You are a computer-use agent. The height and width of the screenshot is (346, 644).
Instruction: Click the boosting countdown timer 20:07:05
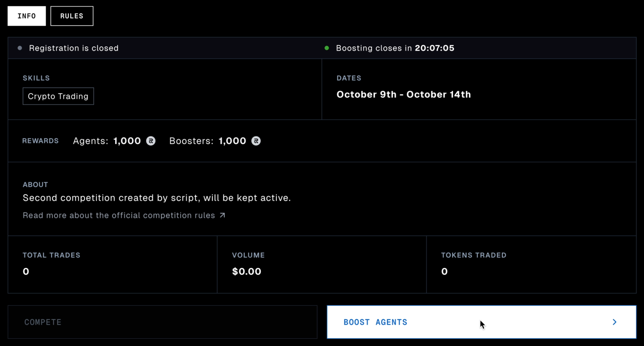[434, 48]
